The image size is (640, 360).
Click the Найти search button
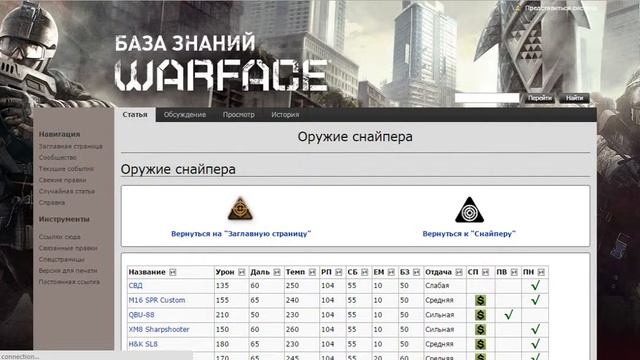(x=574, y=98)
